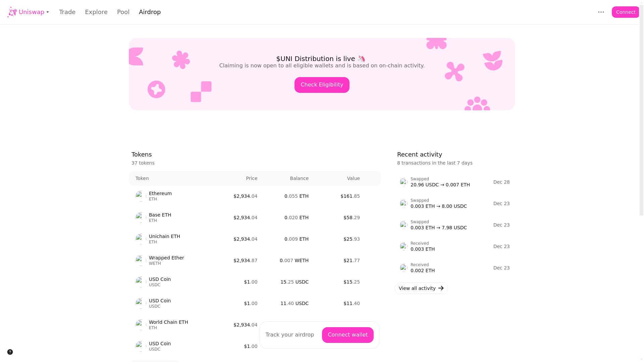Viewport: 644px width, 362px height.
Task: Click icon for Received 0.002 ETH
Action: coord(404,268)
